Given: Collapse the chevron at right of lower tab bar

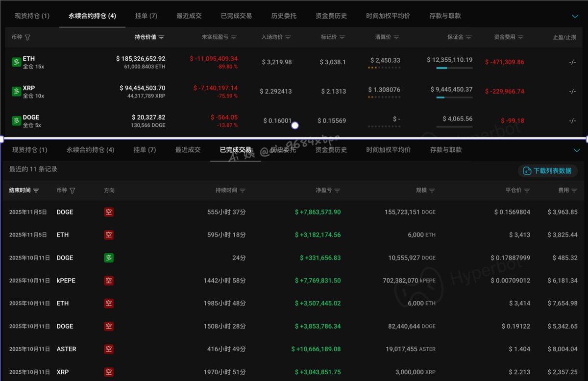Looking at the screenshot, I should 576,150.
